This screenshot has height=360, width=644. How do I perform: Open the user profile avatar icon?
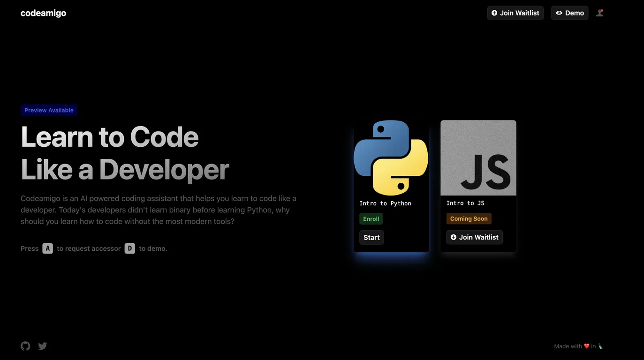pyautogui.click(x=599, y=13)
